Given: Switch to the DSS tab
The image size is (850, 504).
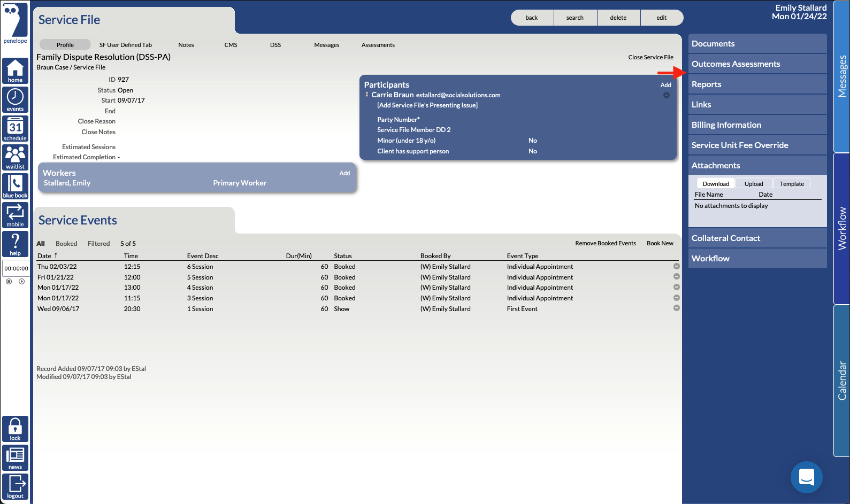Looking at the screenshot, I should coord(275,45).
